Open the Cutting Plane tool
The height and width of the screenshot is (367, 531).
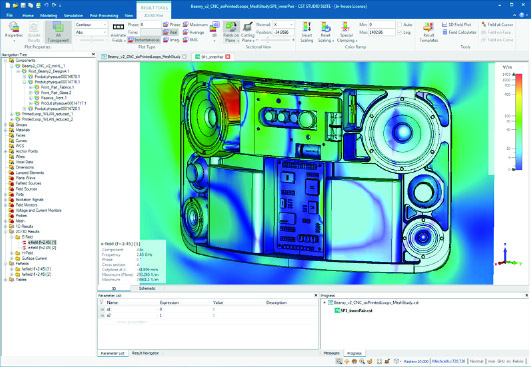pyautogui.click(x=248, y=32)
